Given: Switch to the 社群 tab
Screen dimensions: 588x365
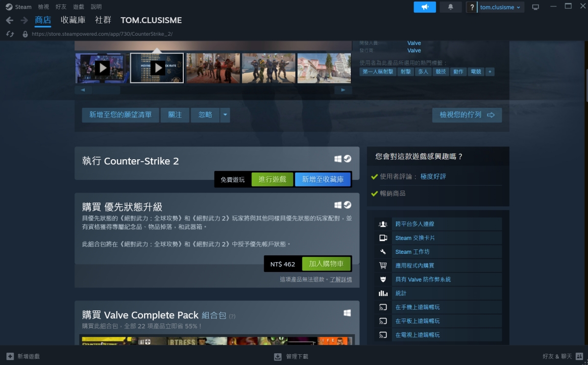Looking at the screenshot, I should click(103, 20).
